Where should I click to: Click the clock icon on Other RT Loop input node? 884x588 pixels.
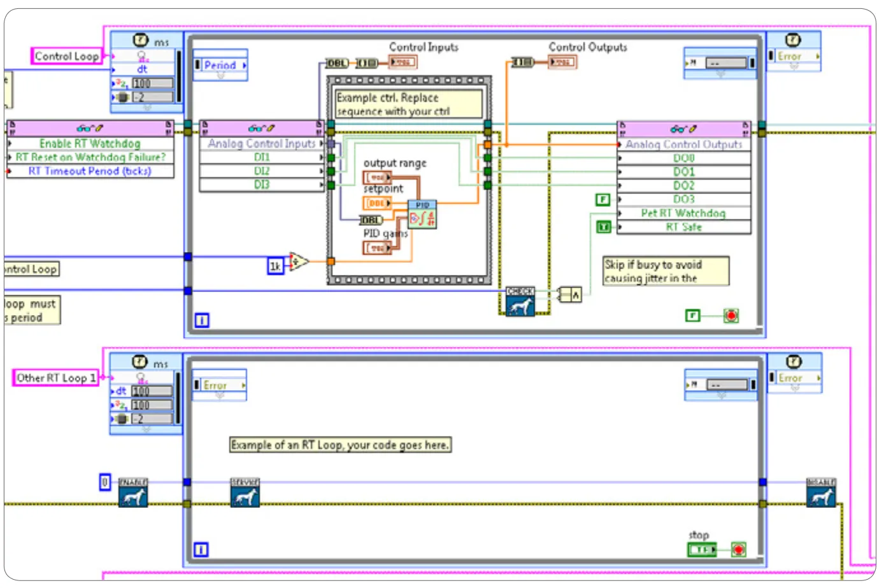pos(139,361)
